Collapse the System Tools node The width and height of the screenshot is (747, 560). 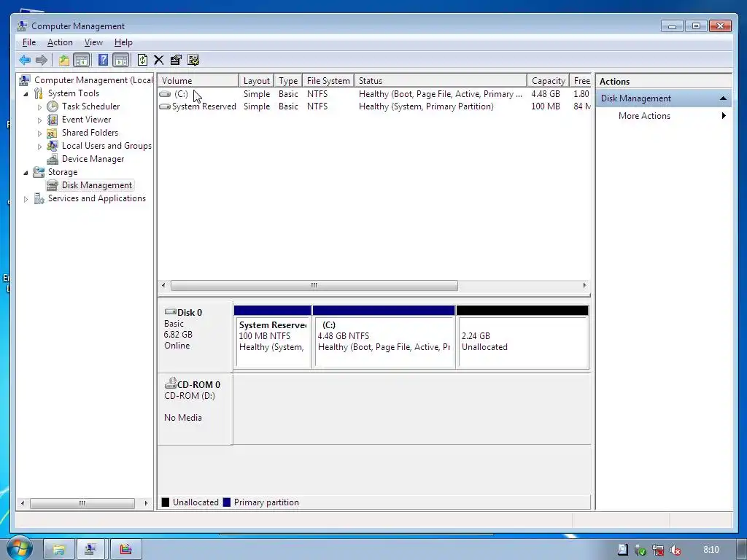pos(26,94)
